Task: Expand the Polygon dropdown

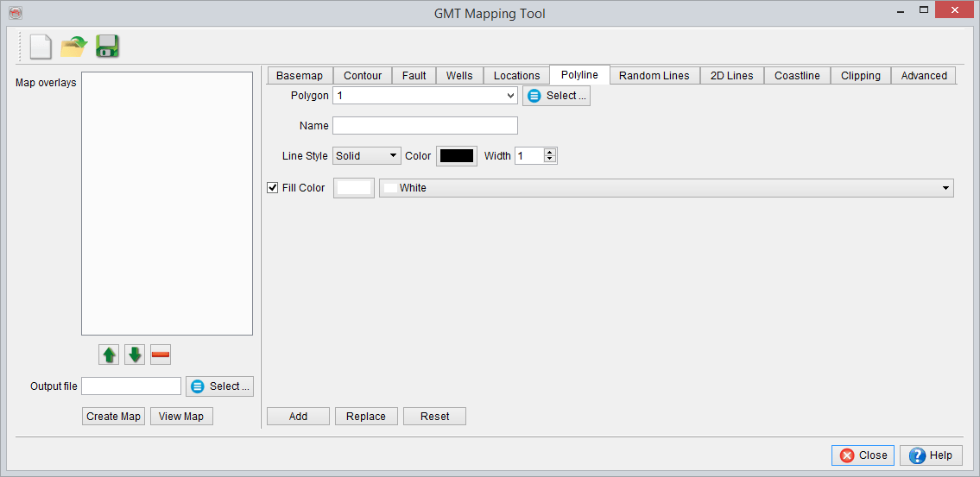Action: click(511, 96)
